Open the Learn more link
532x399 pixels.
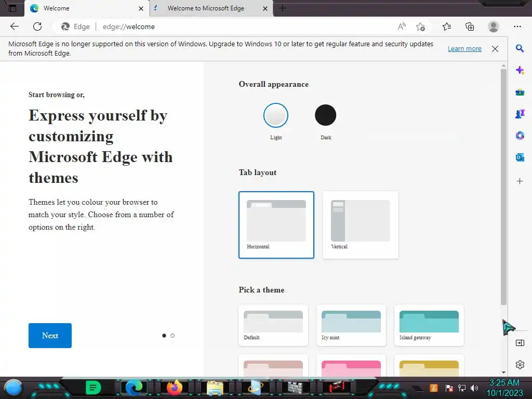[x=464, y=48]
